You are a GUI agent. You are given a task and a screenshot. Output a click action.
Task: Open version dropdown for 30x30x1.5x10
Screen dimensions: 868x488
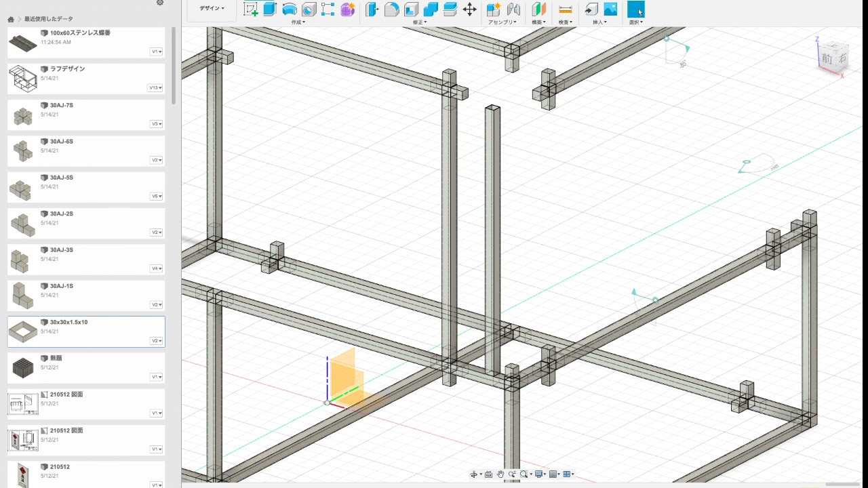pos(157,341)
